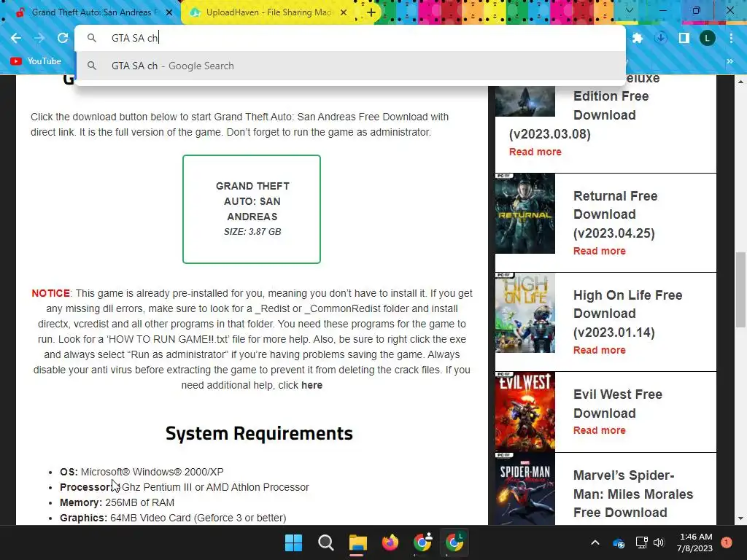Open Marvel's Spider-Man: Miles Morales title
Viewport: 747px width, 560px height.
click(632, 494)
